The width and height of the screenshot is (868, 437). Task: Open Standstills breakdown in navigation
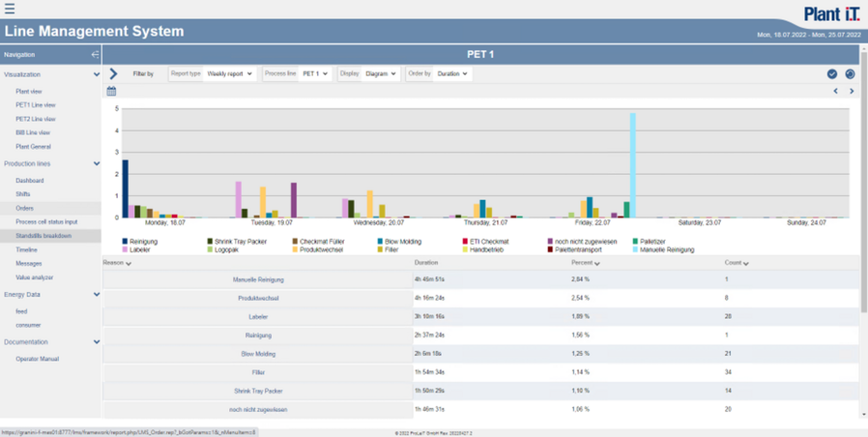(x=44, y=236)
